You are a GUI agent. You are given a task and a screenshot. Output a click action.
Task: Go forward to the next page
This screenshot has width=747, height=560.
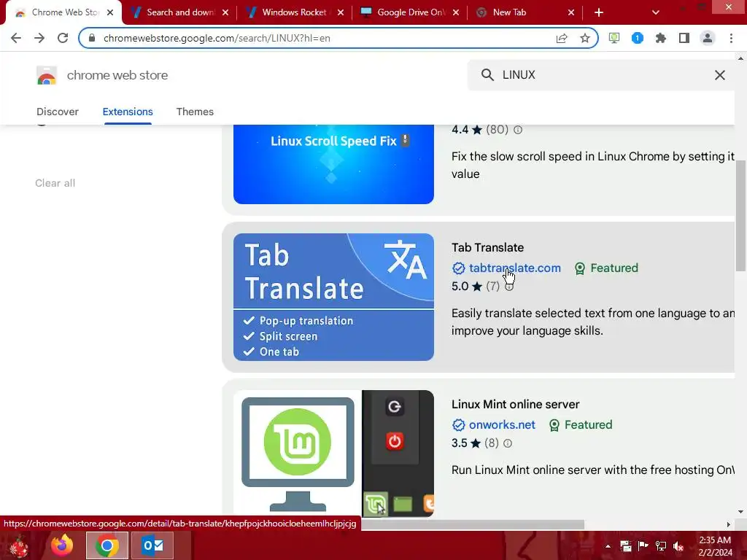(39, 38)
